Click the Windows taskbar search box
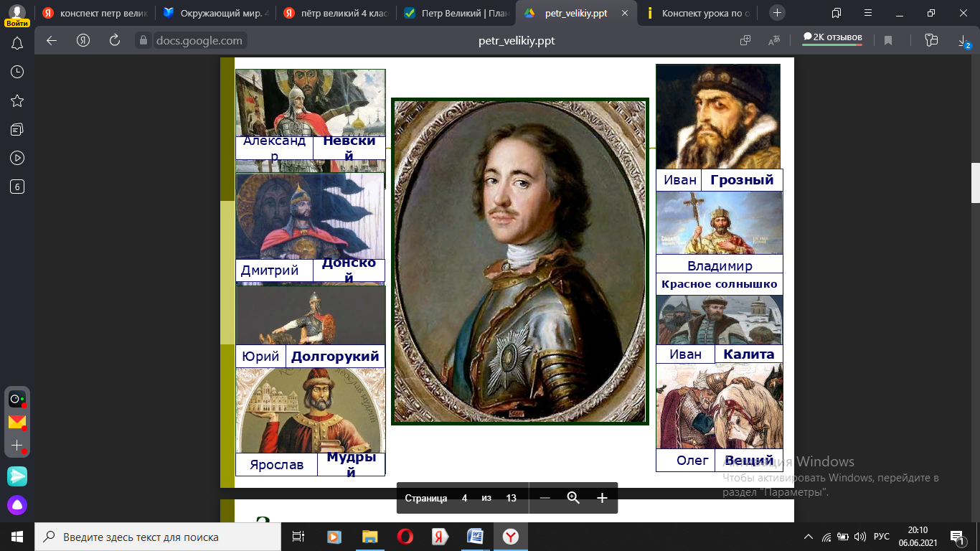 click(158, 537)
